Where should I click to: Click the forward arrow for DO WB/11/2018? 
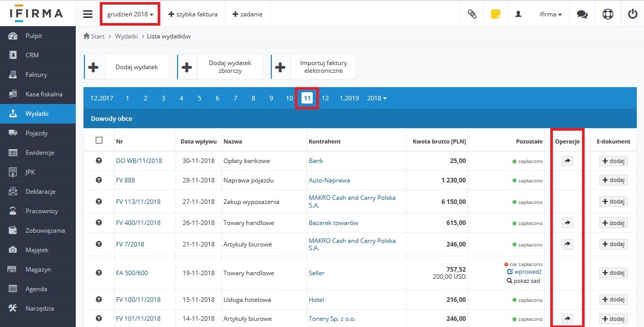tap(567, 161)
